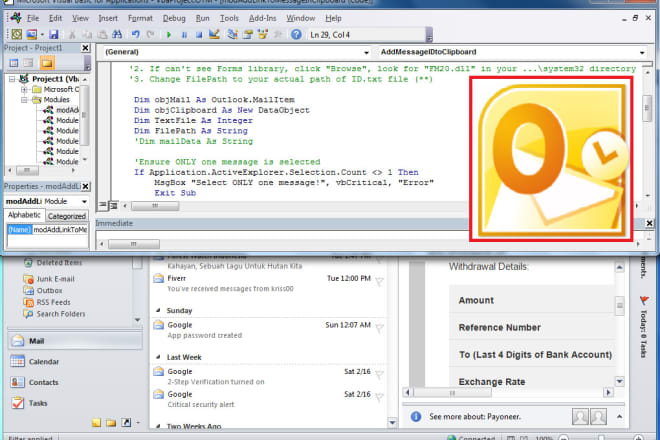Viewport: 660px width, 440px height.
Task: Switch to the Categorized properties tab
Action: pos(67,216)
